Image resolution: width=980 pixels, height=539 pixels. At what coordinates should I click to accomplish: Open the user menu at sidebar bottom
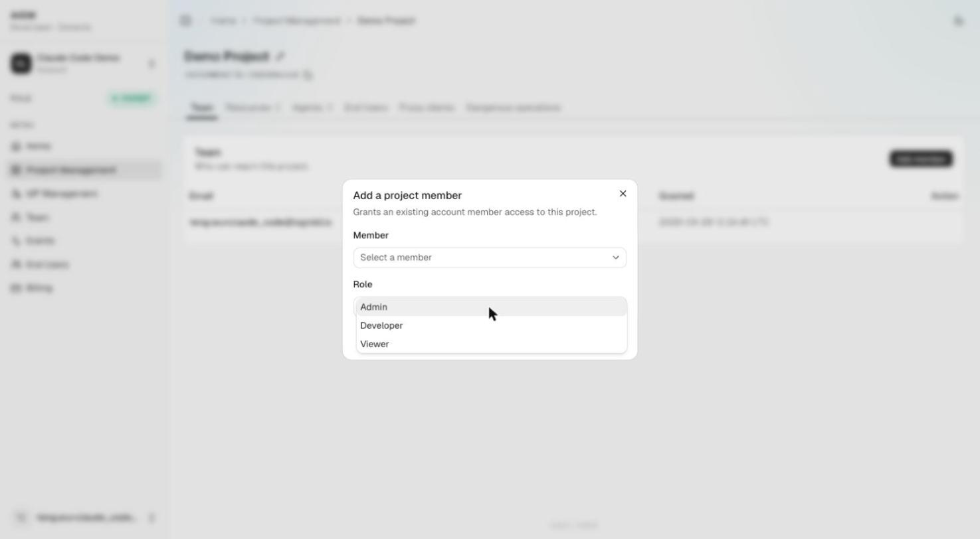[84, 518]
